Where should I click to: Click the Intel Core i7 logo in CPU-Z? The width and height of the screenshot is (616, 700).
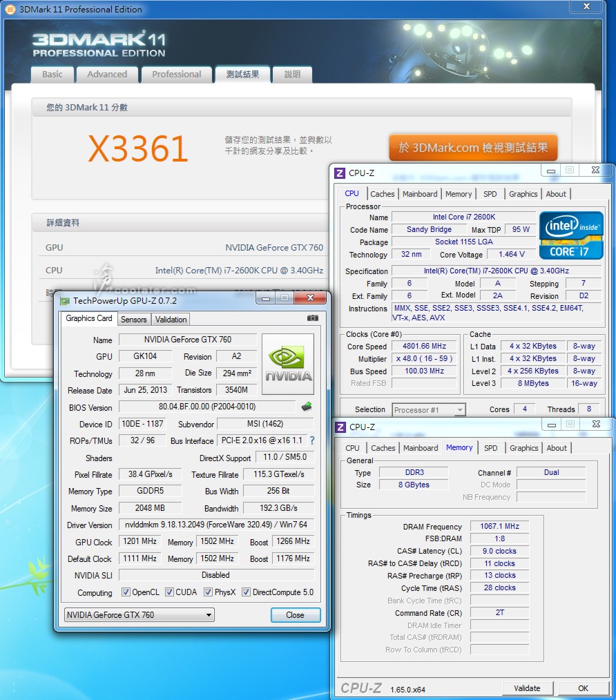point(571,235)
